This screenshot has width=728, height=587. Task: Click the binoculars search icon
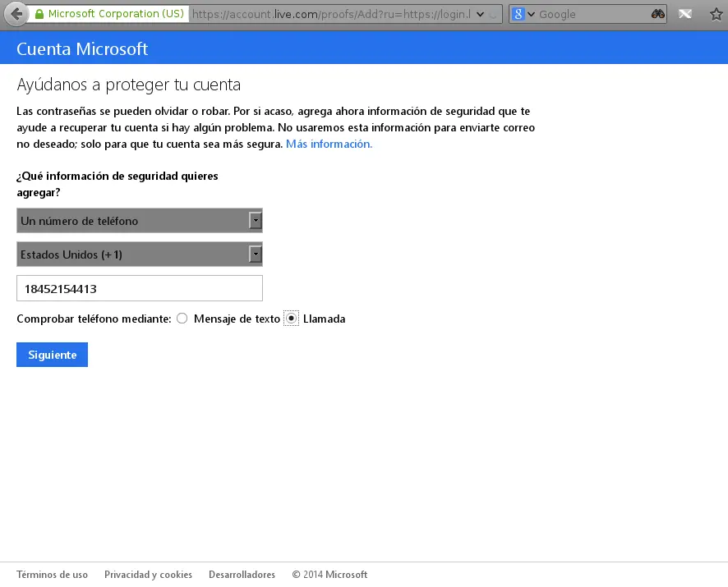pyautogui.click(x=657, y=14)
